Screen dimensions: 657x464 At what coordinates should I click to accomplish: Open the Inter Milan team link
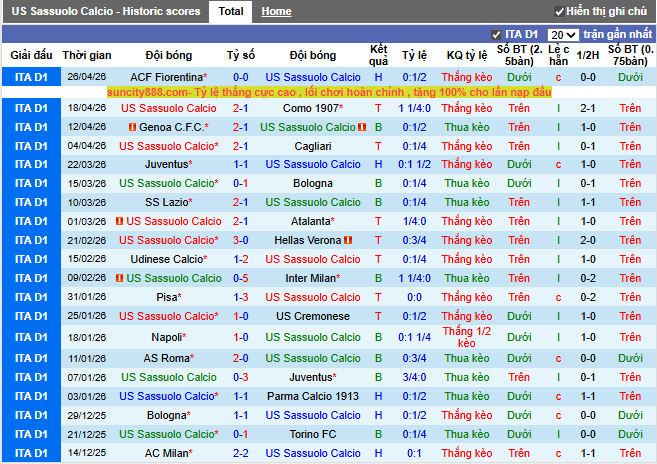310,278
